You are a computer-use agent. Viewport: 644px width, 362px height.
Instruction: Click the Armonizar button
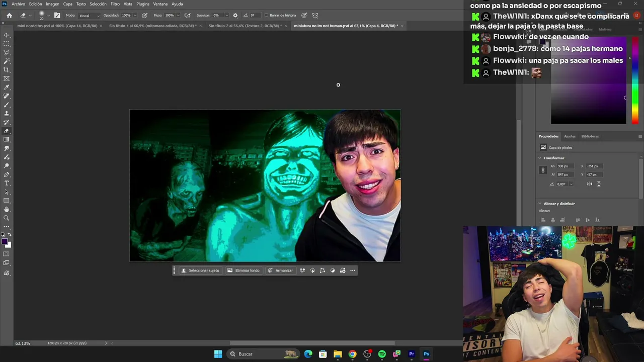click(280, 270)
